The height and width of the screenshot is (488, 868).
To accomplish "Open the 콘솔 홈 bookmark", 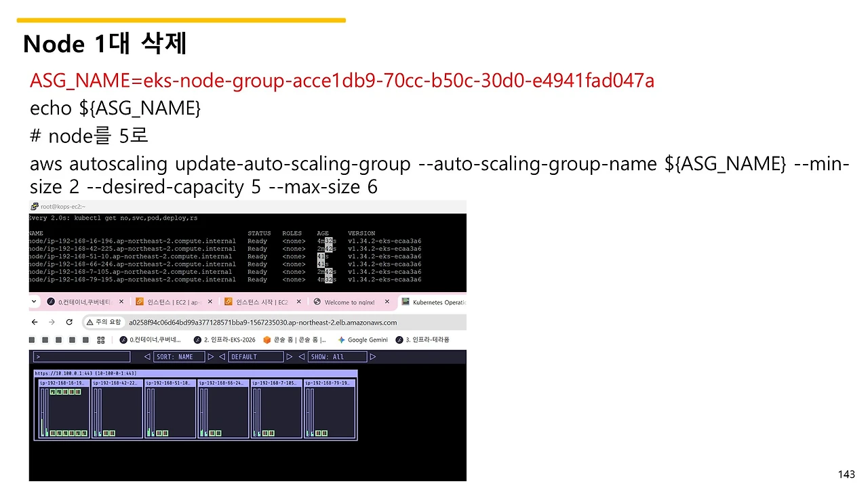I will click(x=295, y=340).
